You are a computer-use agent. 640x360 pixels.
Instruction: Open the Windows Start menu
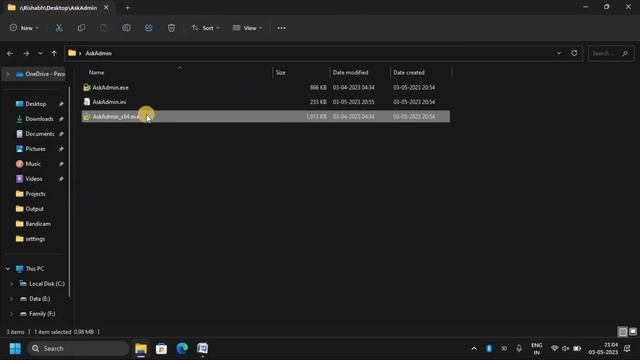pyautogui.click(x=15, y=349)
